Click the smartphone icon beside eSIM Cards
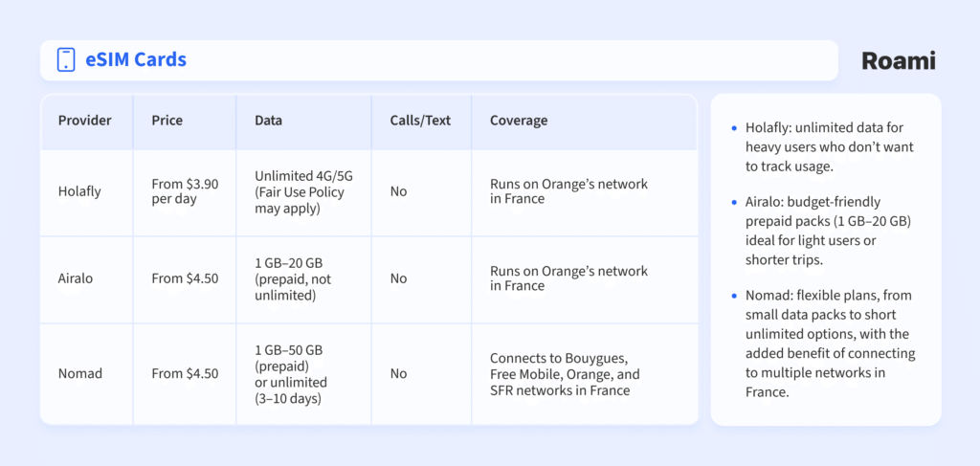The height and width of the screenshot is (466, 980). pos(66,60)
